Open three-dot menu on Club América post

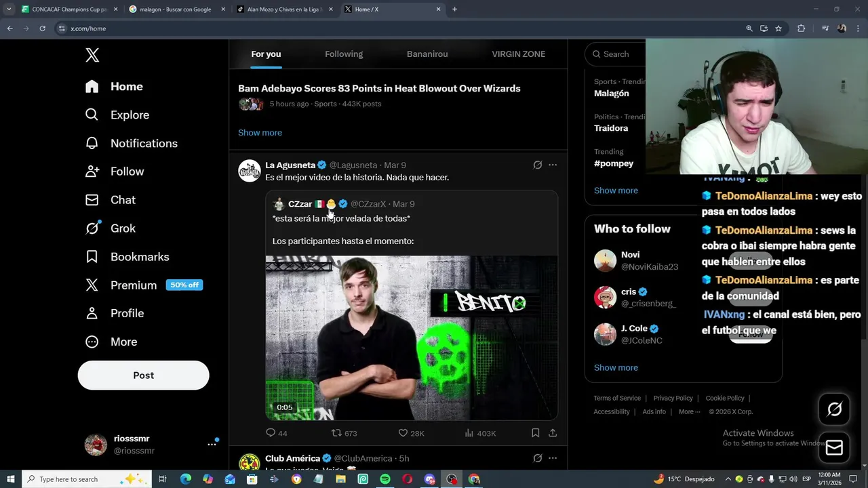point(553,458)
